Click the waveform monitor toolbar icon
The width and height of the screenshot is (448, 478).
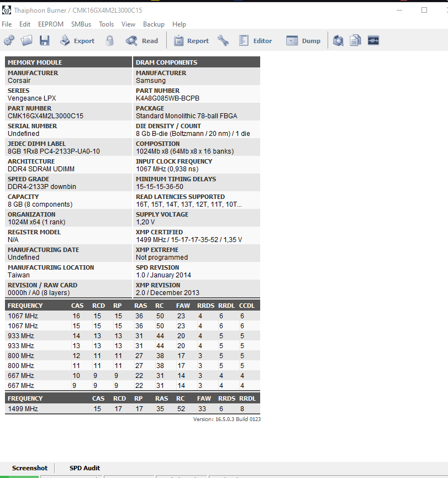click(373, 40)
